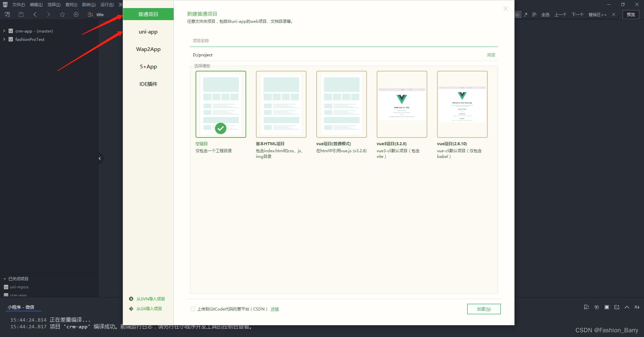Click the new file toolbar icon
This screenshot has height=337, width=644.
[x=7, y=14]
